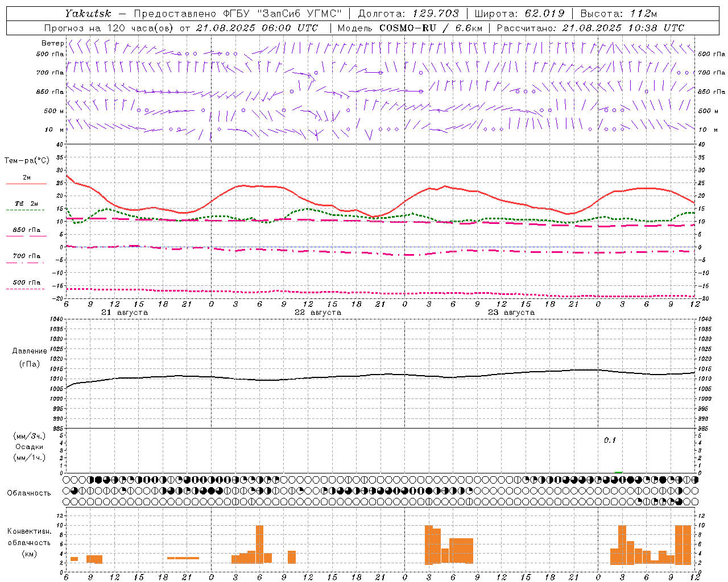Click 'Рассчитано: 21.08.2025 10:38 UTC' timestamp
This screenshot has height=582, width=728.
coord(590,28)
